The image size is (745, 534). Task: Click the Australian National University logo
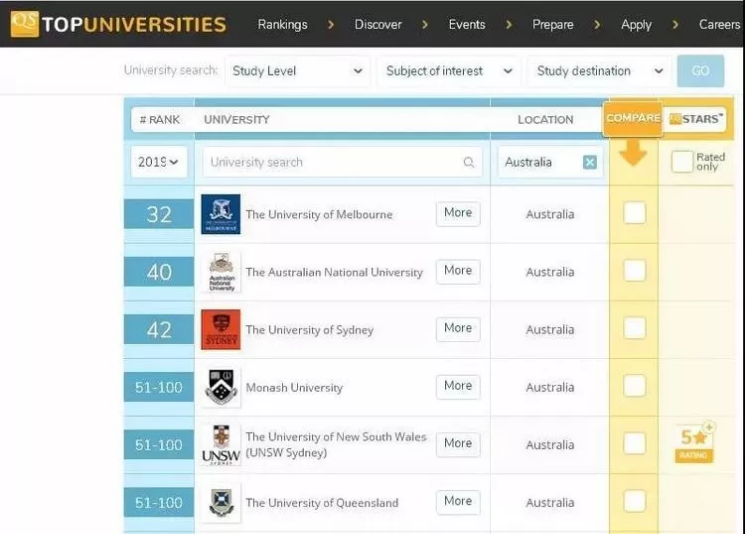(x=221, y=272)
